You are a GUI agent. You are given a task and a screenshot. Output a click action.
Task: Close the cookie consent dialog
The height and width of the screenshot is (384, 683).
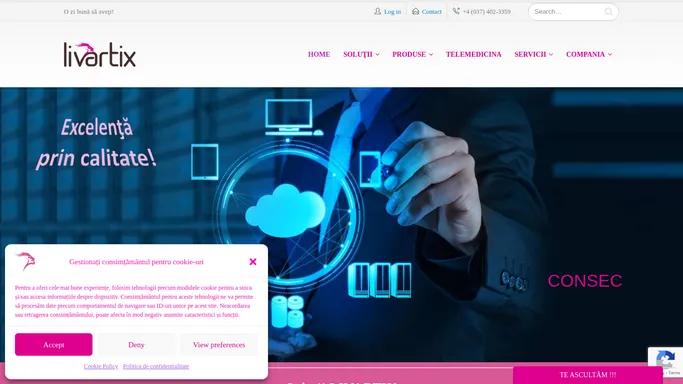pos(253,262)
